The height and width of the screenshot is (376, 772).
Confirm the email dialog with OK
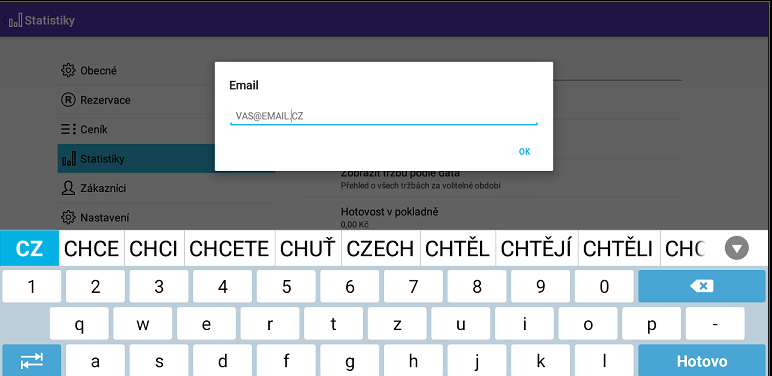(x=524, y=152)
